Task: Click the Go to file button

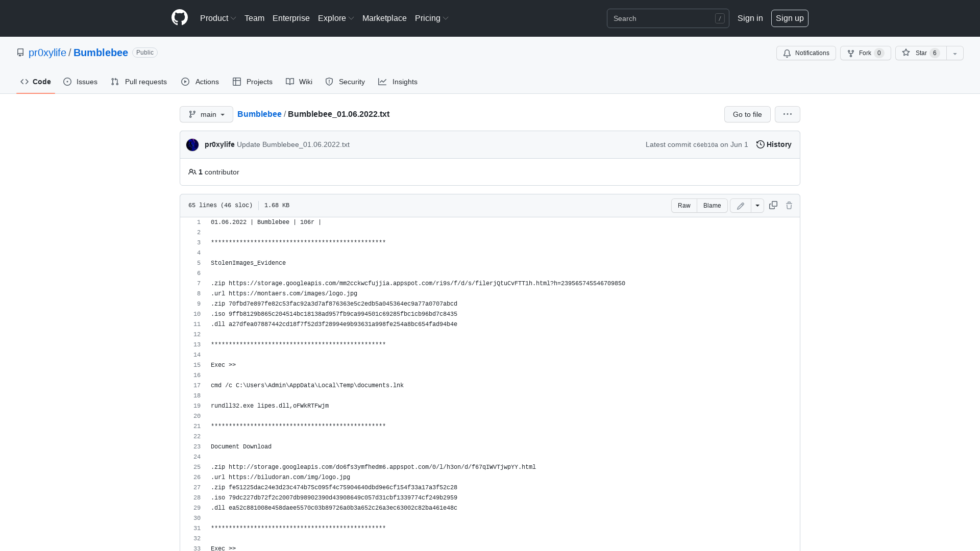Action: pyautogui.click(x=747, y=114)
